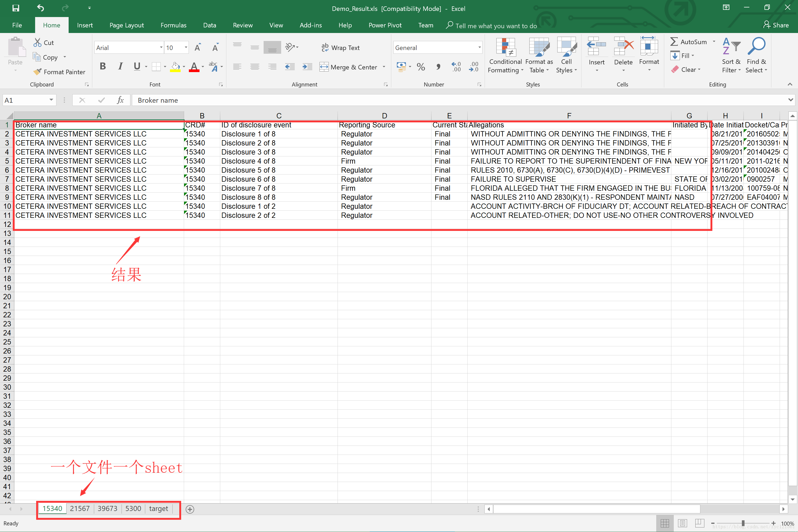Toggle Middle Align

tap(255, 48)
